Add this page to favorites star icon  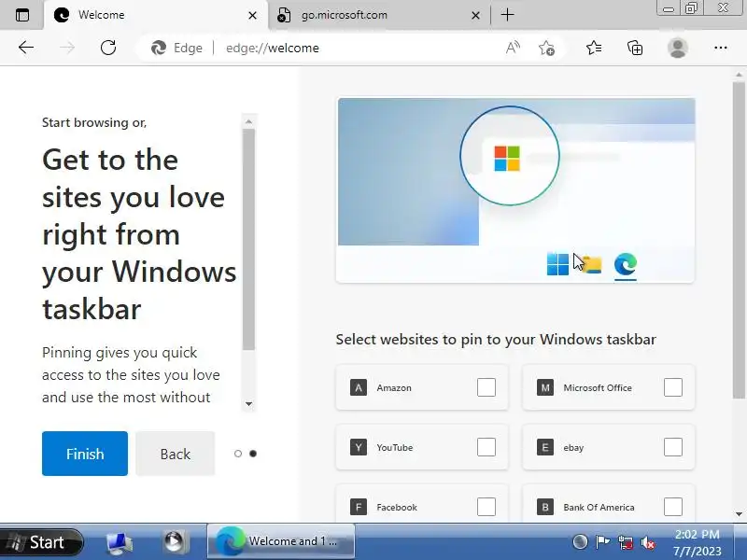(x=546, y=48)
